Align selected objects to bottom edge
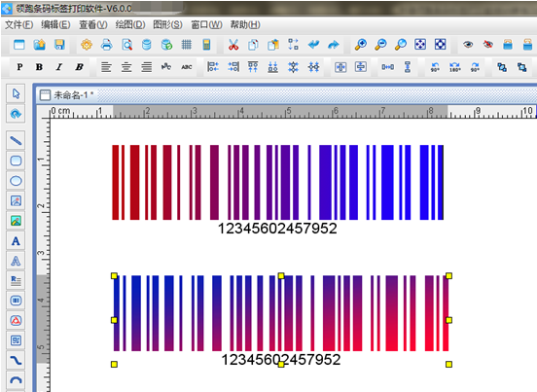Viewport: 537px width, 392px height. pyautogui.click(x=273, y=67)
